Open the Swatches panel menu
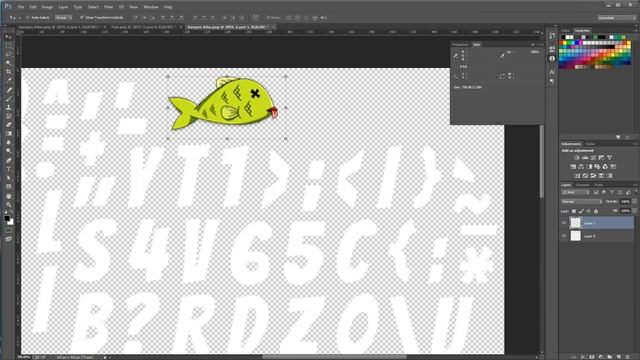The width and height of the screenshot is (640, 360). pos(635,30)
